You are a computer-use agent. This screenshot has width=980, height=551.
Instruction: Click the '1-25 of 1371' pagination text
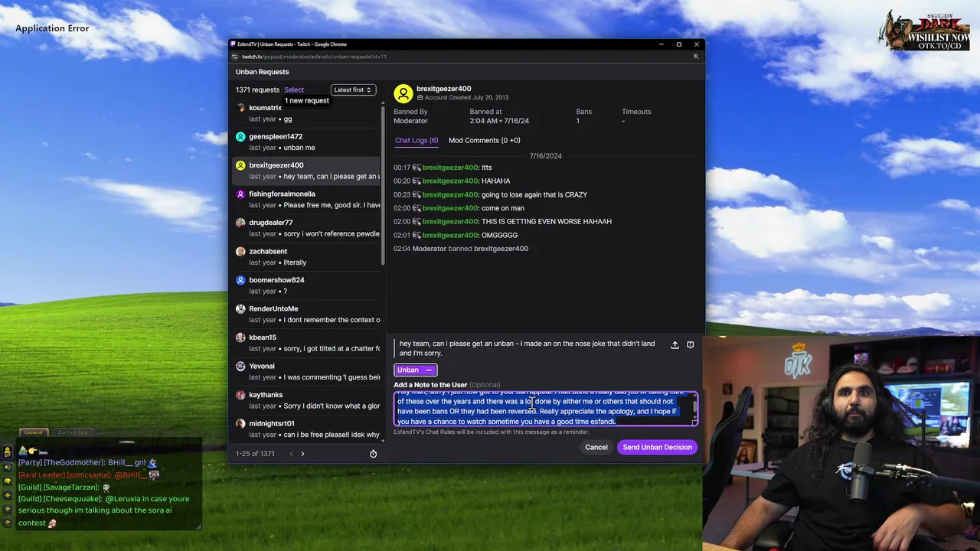tap(255, 454)
